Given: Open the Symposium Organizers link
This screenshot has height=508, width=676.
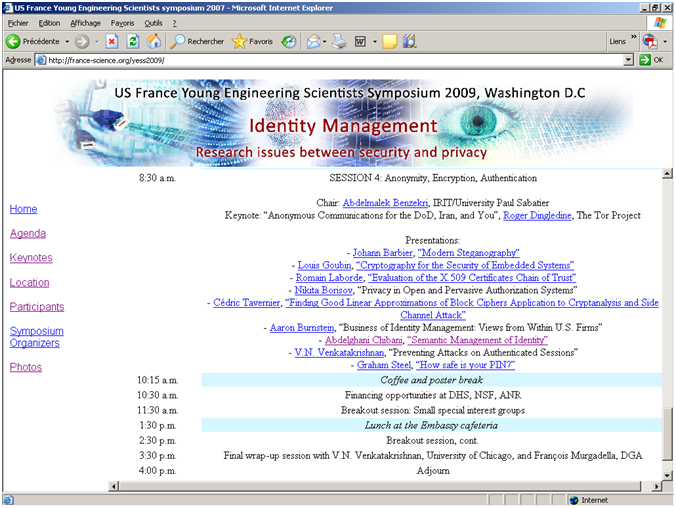Looking at the screenshot, I should (x=36, y=337).
